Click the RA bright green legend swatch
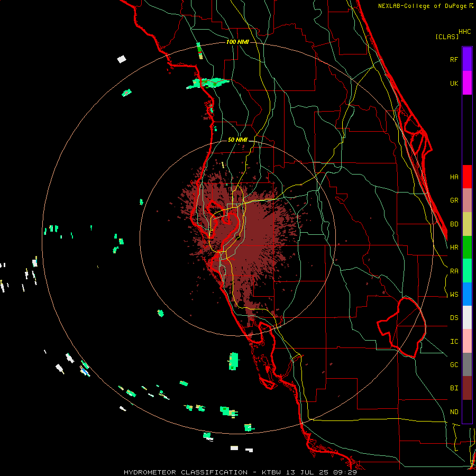The image size is (476, 476). click(467, 271)
